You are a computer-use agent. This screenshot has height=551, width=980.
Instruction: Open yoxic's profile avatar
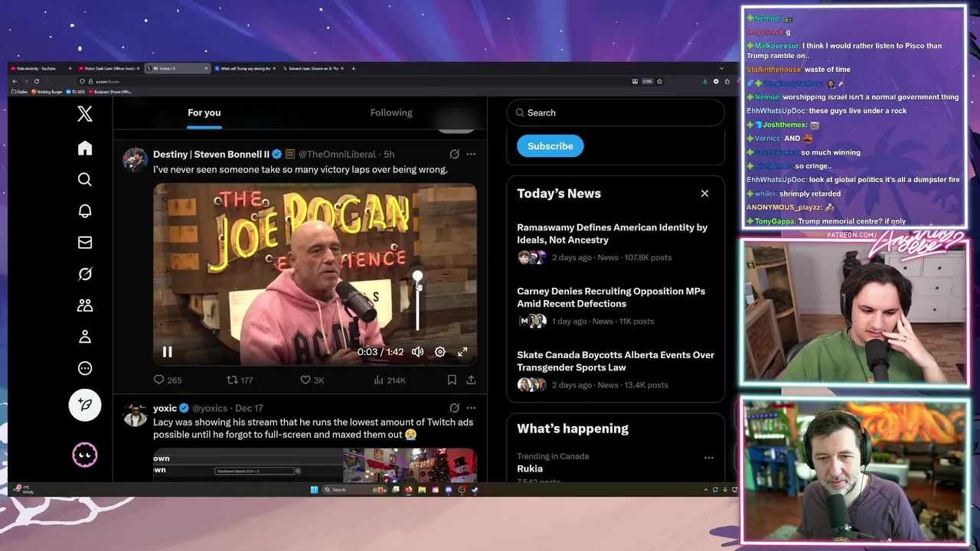136,414
